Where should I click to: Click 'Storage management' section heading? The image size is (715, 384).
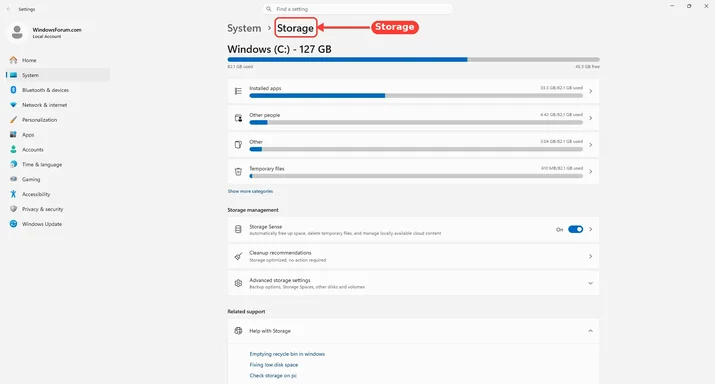[x=253, y=210]
